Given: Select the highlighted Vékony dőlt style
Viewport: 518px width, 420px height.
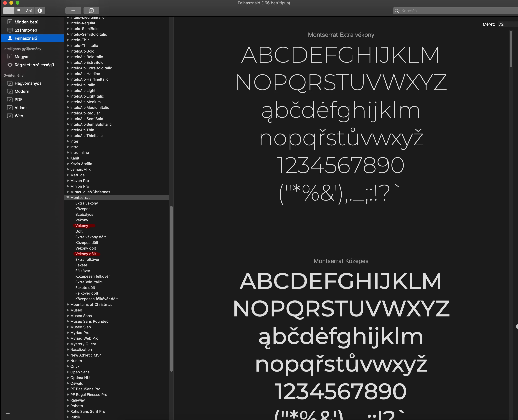Looking at the screenshot, I should [x=86, y=254].
